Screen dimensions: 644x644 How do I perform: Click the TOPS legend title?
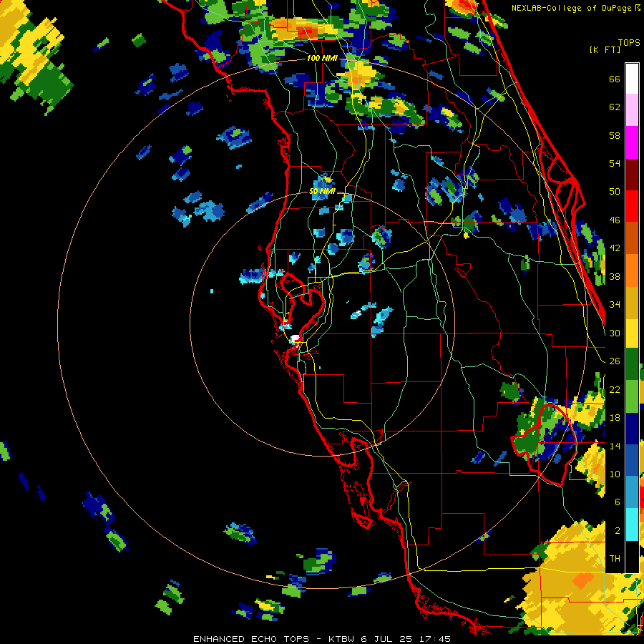(x=629, y=43)
